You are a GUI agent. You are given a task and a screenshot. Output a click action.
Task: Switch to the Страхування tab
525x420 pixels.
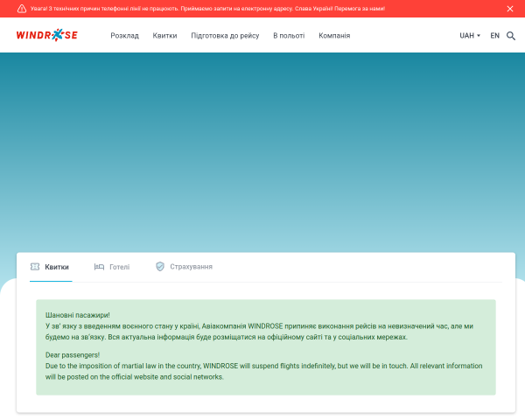point(184,267)
